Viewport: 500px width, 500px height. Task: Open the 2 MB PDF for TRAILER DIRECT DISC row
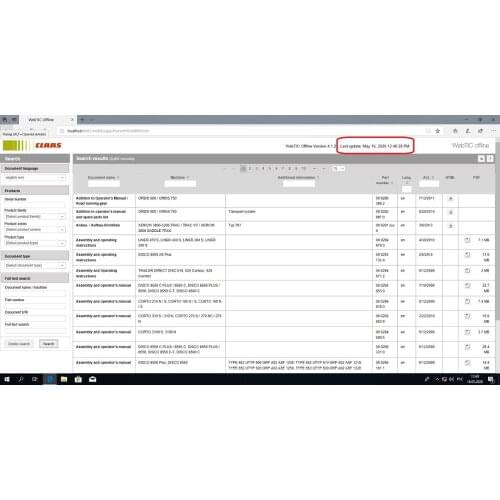(468, 271)
